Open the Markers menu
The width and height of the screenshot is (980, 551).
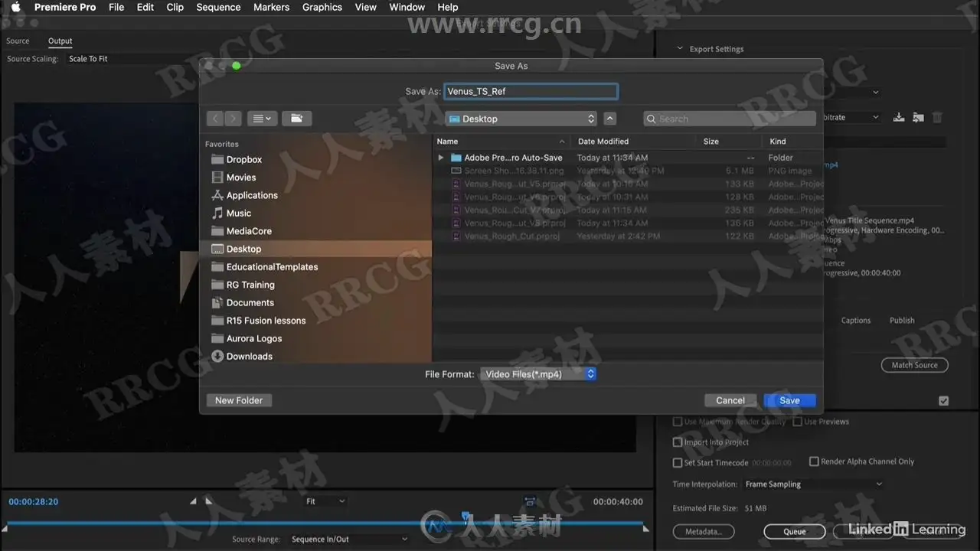point(272,7)
